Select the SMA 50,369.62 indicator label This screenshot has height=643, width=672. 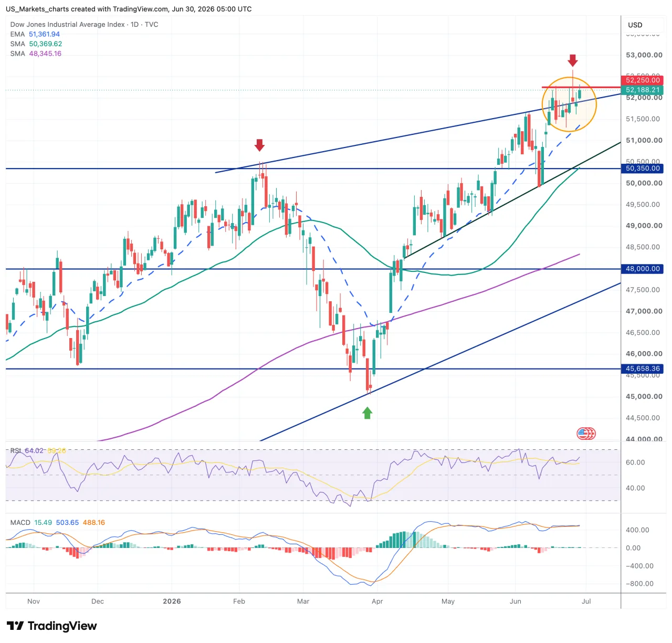[x=36, y=44]
